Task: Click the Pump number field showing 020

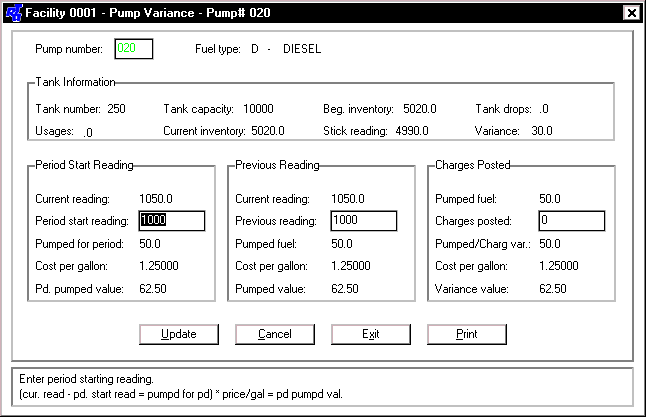Action: [132, 49]
